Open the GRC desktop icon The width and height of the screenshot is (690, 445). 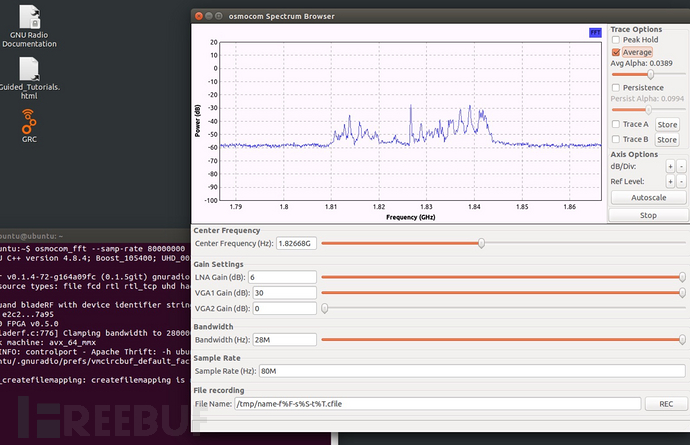(30, 123)
